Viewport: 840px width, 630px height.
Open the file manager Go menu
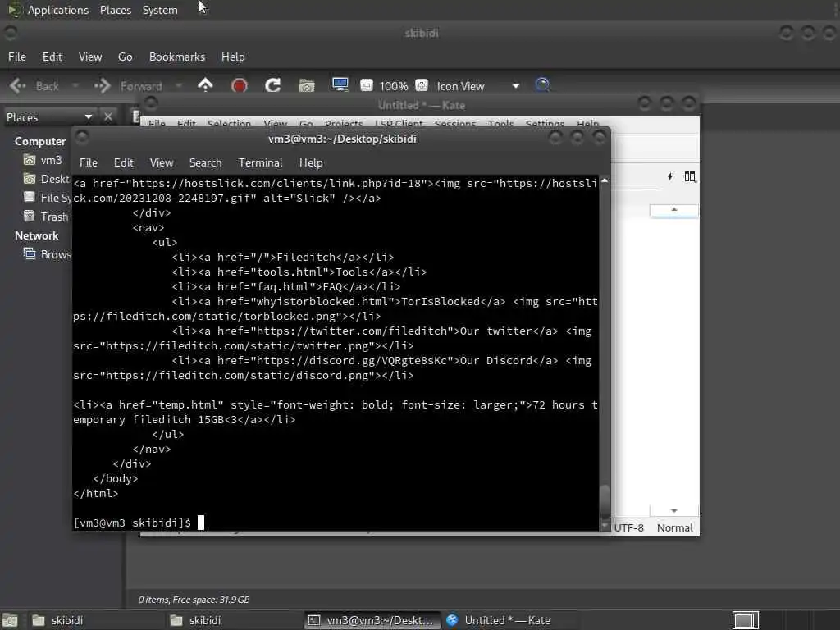(125, 57)
